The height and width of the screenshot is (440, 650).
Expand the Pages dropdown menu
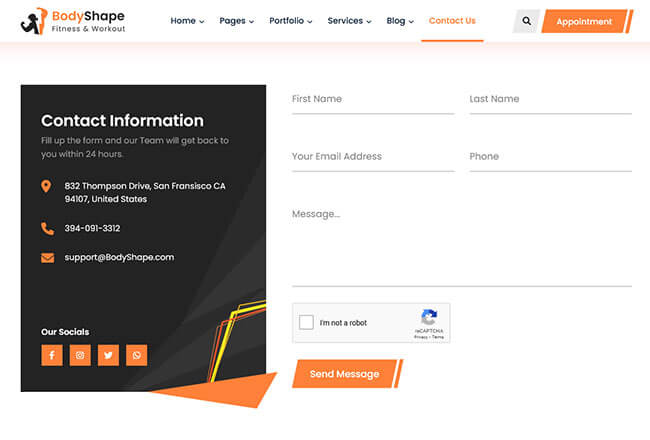coord(236,21)
